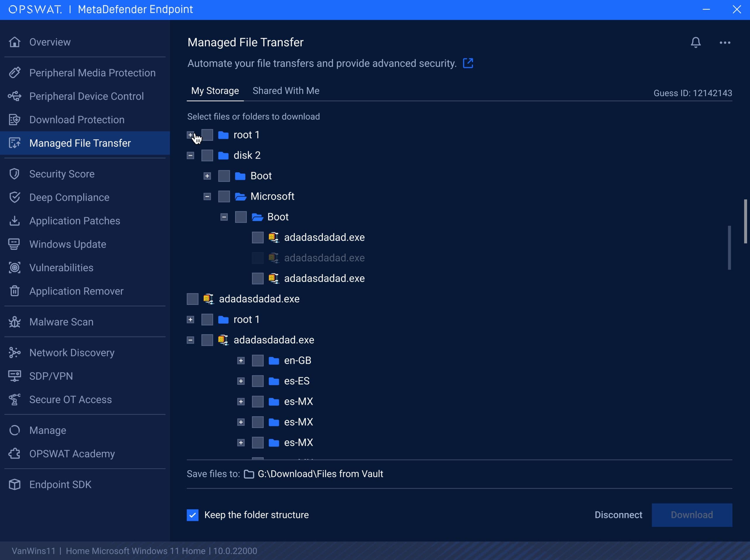Expand the en-GB folder
Image resolution: width=750 pixels, height=560 pixels.
(241, 360)
